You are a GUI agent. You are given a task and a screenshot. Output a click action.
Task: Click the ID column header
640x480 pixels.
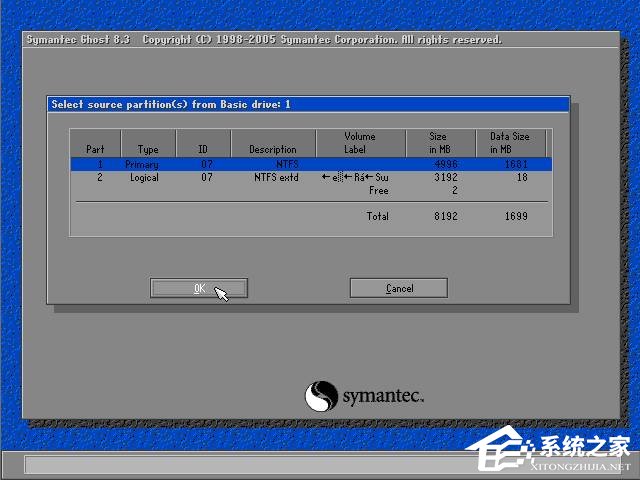click(x=203, y=143)
